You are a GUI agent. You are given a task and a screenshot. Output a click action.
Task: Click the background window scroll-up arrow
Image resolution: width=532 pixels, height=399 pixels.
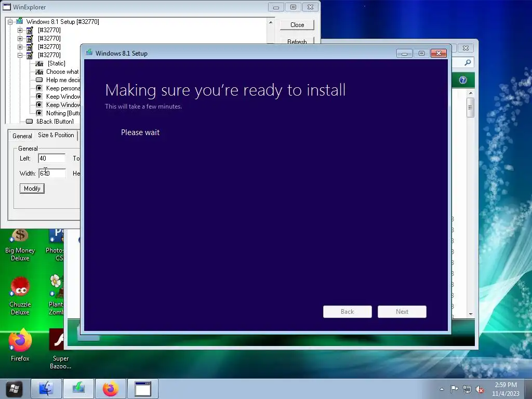(x=471, y=93)
